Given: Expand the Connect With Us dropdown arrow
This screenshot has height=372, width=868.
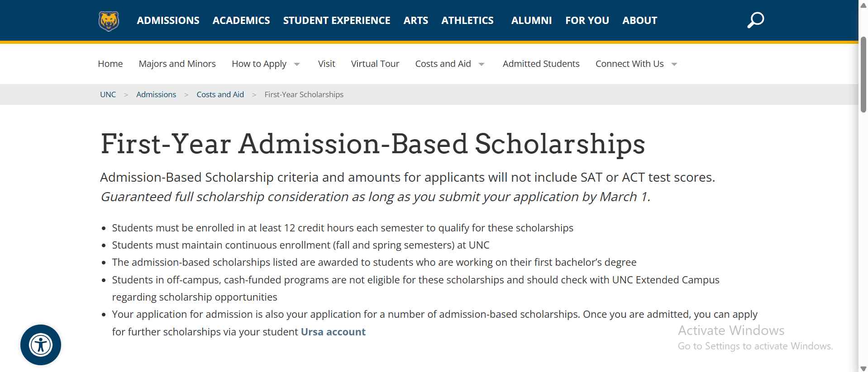Looking at the screenshot, I should pos(673,64).
